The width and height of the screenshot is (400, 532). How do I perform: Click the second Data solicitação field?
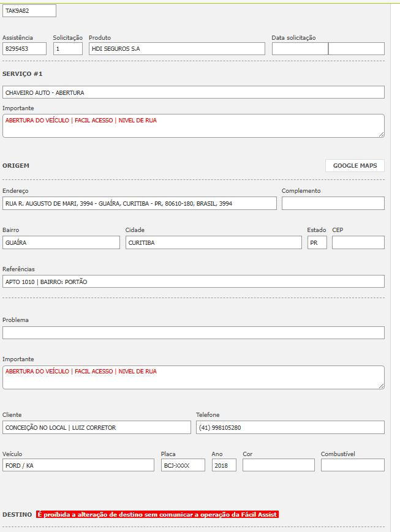pos(357,49)
